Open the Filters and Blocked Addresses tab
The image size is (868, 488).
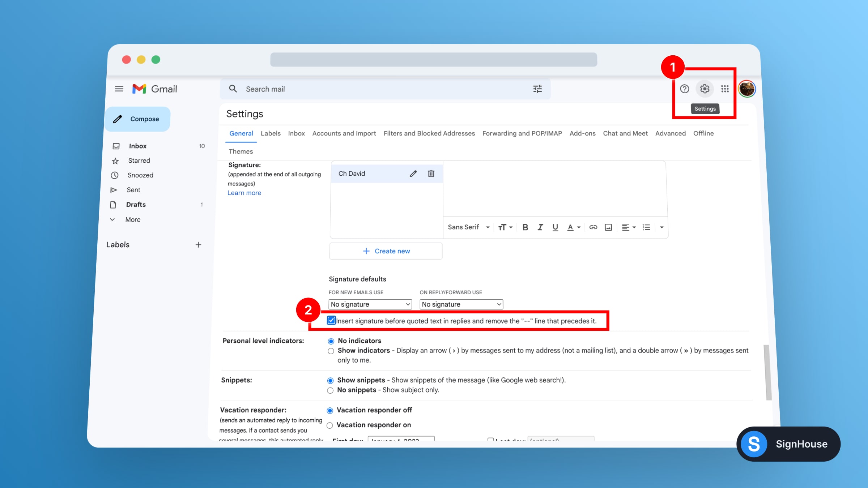(429, 133)
